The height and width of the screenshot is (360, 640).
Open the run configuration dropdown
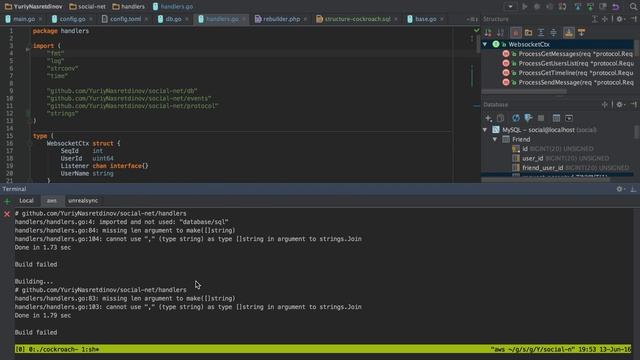[x=510, y=7]
